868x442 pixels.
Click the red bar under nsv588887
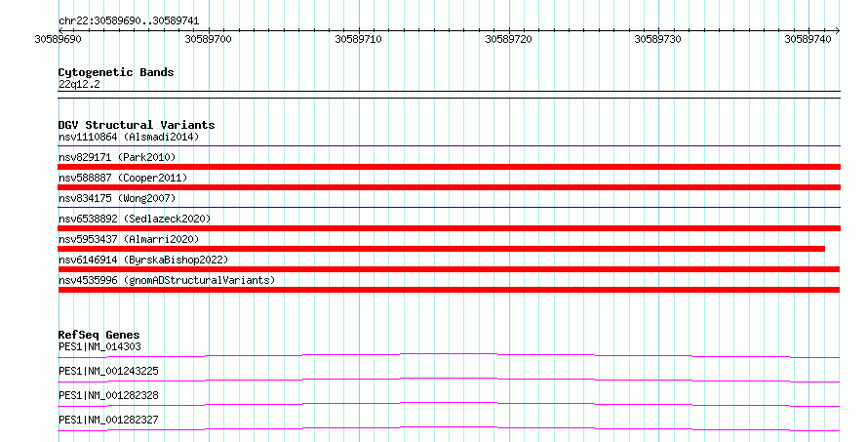pyautogui.click(x=449, y=187)
